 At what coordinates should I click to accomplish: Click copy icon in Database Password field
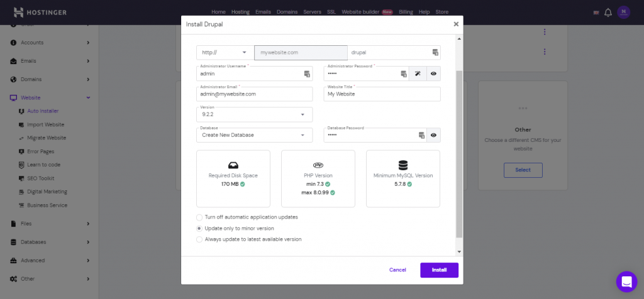point(421,135)
